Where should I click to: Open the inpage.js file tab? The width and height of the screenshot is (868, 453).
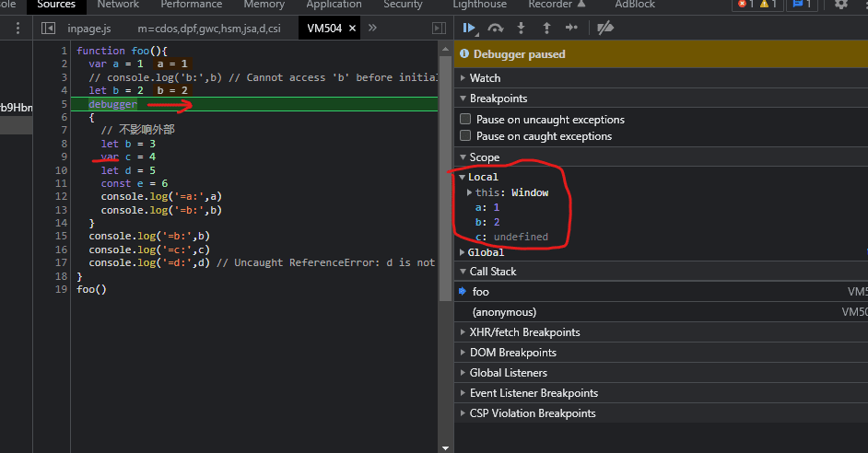pyautogui.click(x=89, y=29)
